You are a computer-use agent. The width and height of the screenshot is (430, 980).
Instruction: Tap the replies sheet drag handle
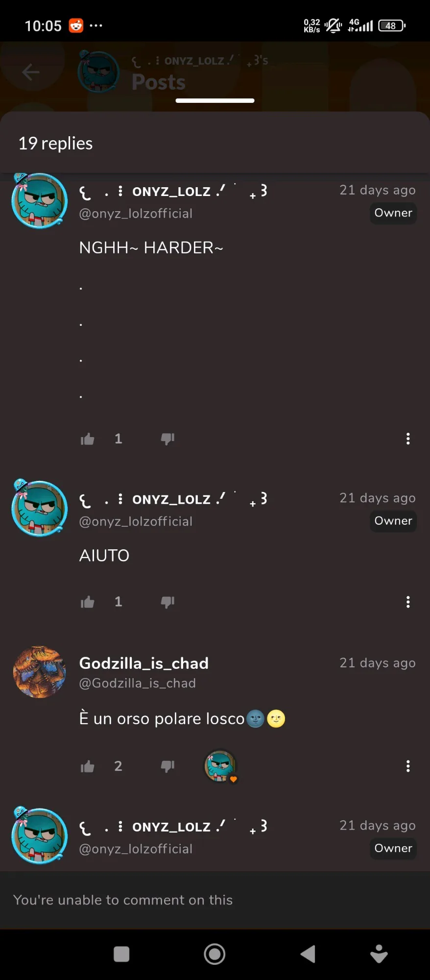click(215, 100)
